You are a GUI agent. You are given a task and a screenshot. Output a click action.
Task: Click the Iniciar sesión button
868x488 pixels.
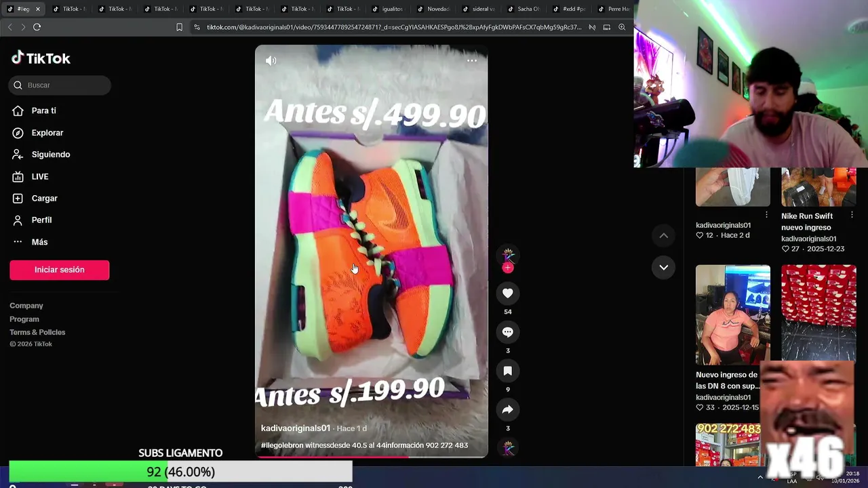(x=60, y=270)
